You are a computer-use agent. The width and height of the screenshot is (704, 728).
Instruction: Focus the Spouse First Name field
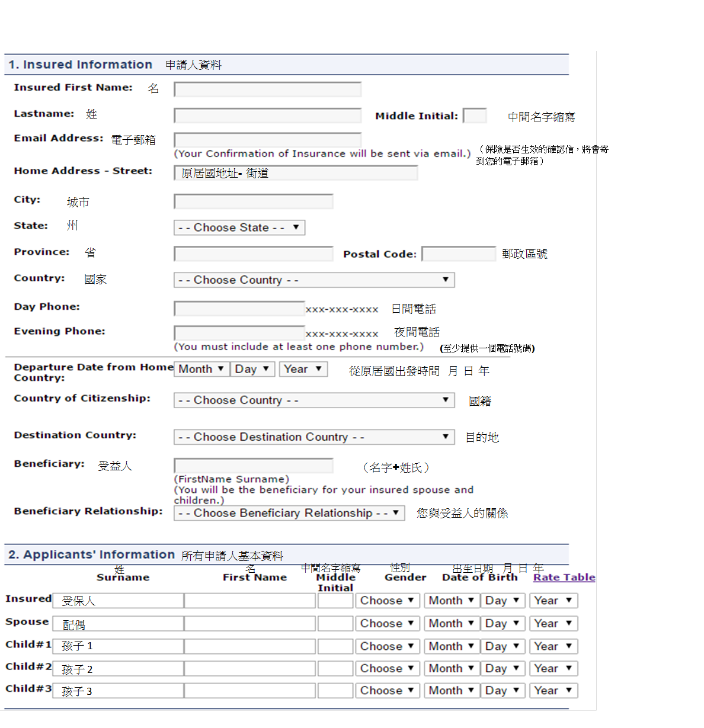pyautogui.click(x=249, y=624)
